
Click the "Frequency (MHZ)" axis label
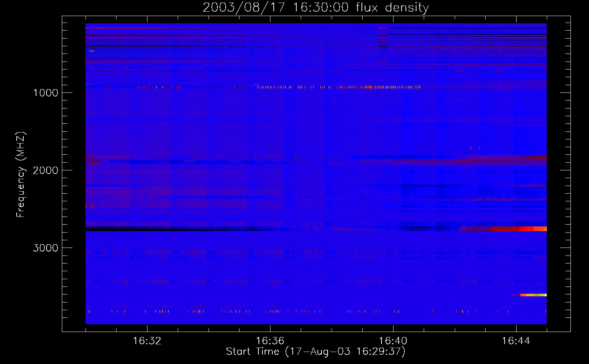click(21, 175)
